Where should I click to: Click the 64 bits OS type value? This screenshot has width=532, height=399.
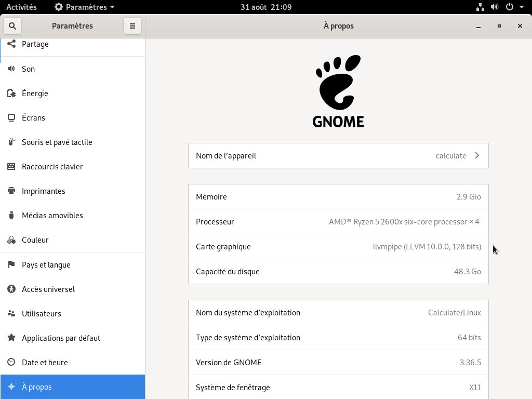(469, 338)
